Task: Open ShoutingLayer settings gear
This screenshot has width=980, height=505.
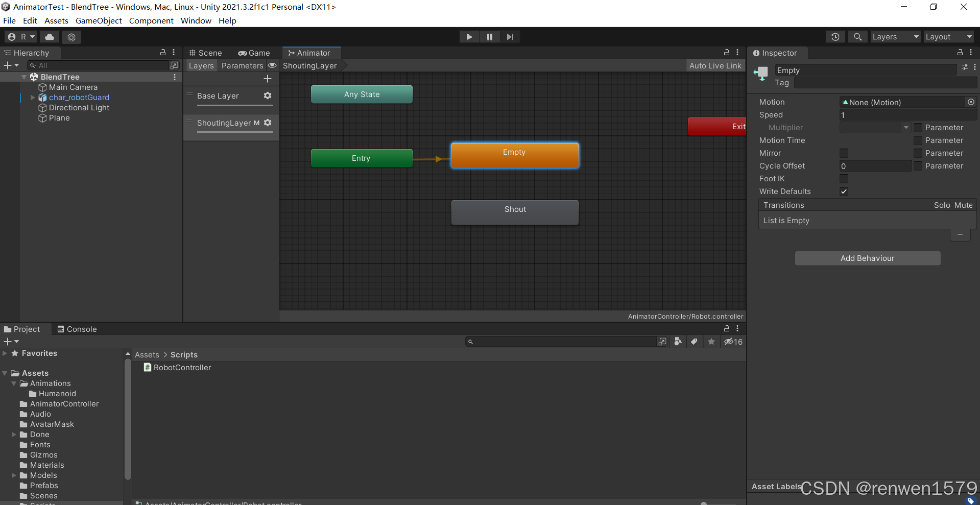Action: point(268,123)
